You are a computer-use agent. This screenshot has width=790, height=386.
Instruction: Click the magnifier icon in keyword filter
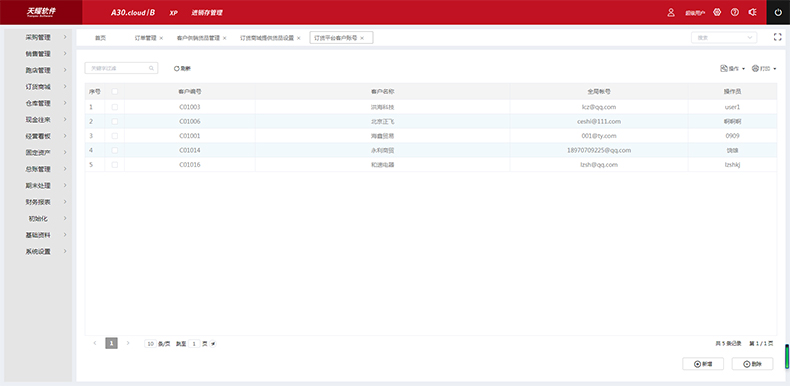[x=151, y=68]
